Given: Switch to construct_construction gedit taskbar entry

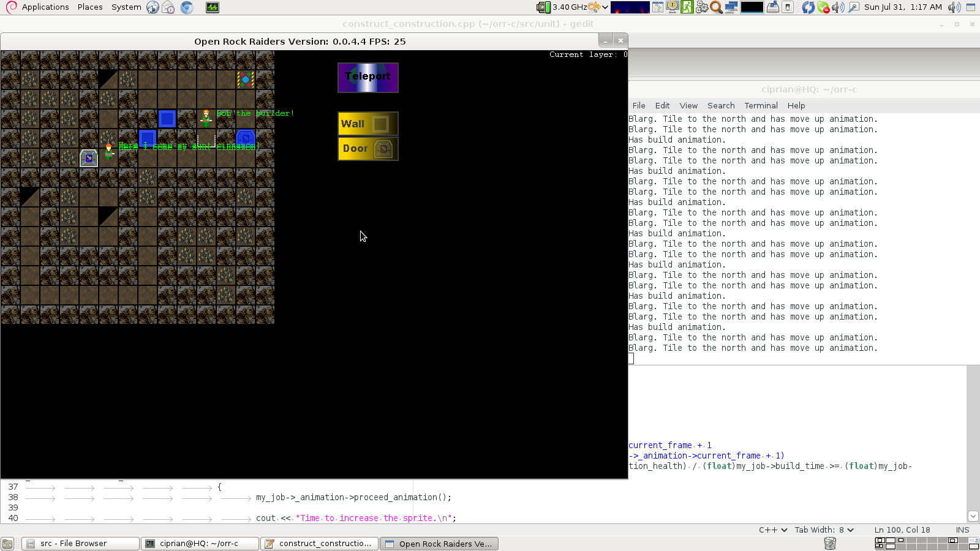Looking at the screenshot, I should [x=319, y=544].
